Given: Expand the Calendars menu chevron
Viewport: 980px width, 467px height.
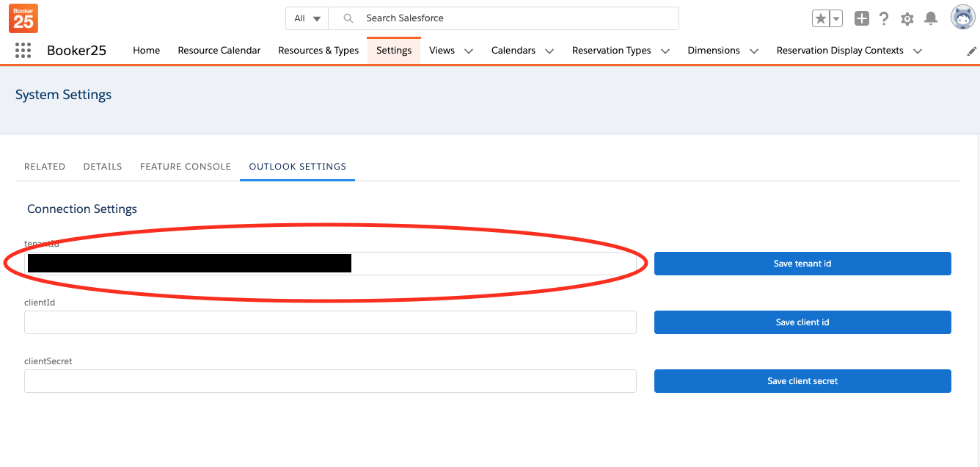Looking at the screenshot, I should tap(549, 51).
